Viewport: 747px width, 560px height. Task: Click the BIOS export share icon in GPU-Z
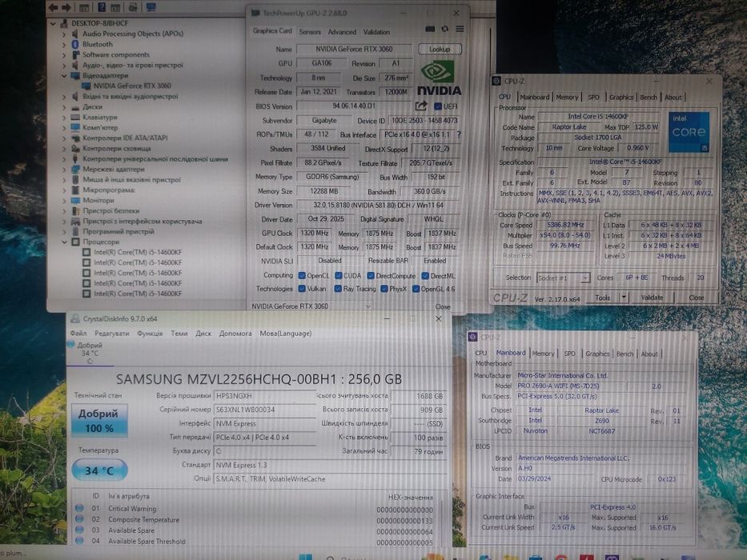pos(421,106)
